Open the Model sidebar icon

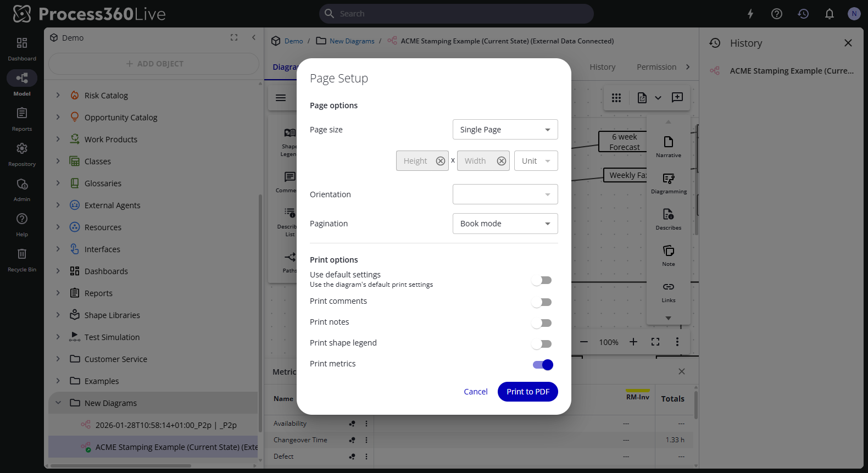click(22, 84)
